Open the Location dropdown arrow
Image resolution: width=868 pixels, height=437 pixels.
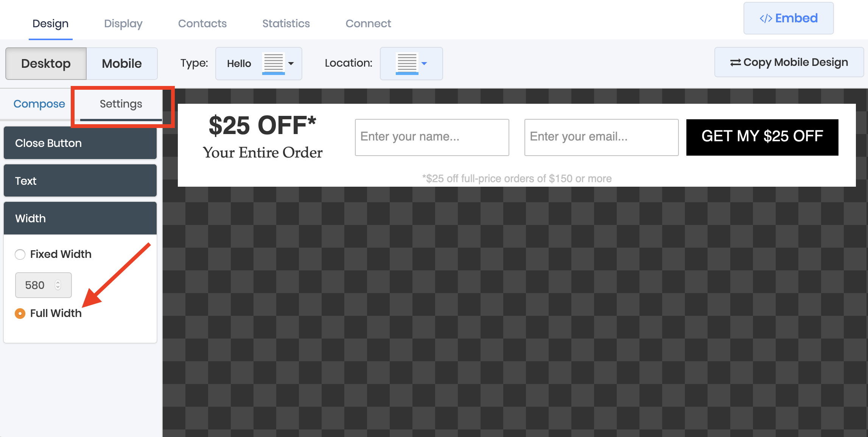[424, 63]
